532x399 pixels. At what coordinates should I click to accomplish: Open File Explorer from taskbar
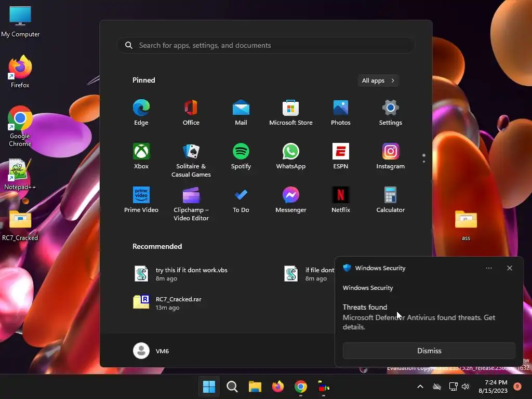pyautogui.click(x=255, y=387)
